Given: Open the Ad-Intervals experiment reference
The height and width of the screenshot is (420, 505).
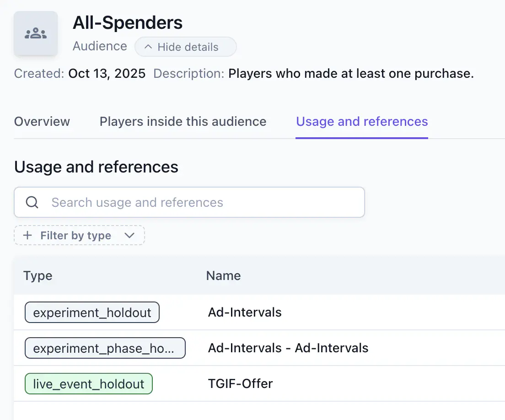Looking at the screenshot, I should [244, 312].
